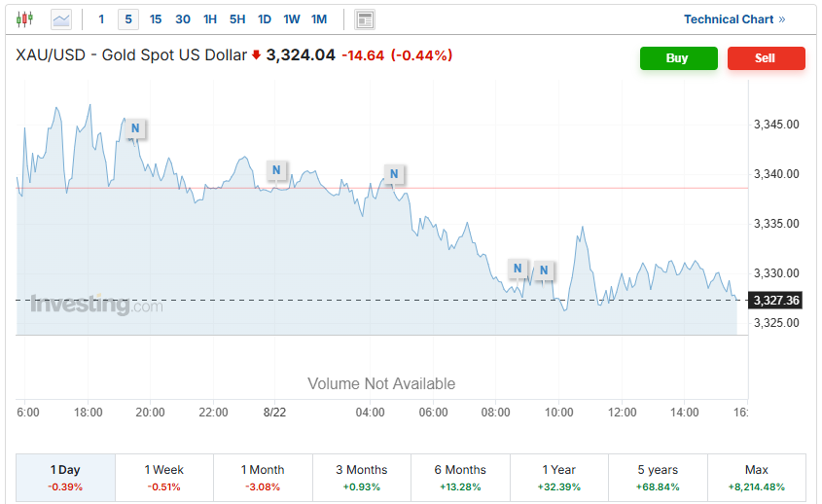Open the Max range tab
The width and height of the screenshot is (822, 504).
click(x=756, y=477)
